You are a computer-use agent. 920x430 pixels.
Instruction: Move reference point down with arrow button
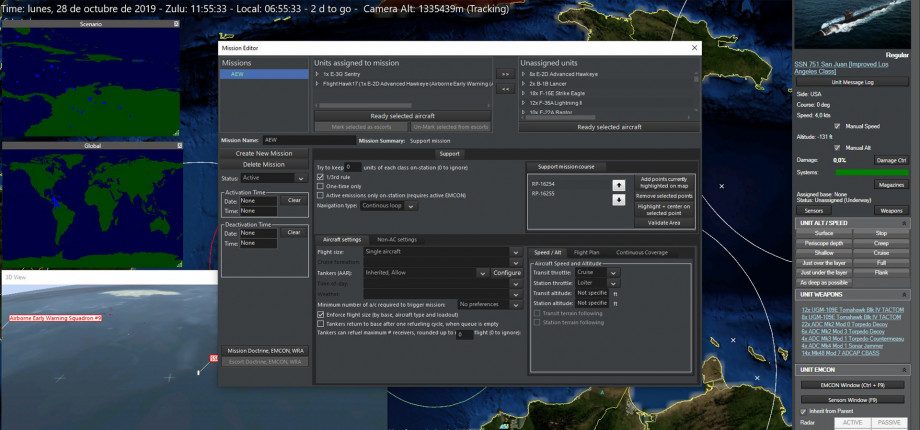coord(618,200)
